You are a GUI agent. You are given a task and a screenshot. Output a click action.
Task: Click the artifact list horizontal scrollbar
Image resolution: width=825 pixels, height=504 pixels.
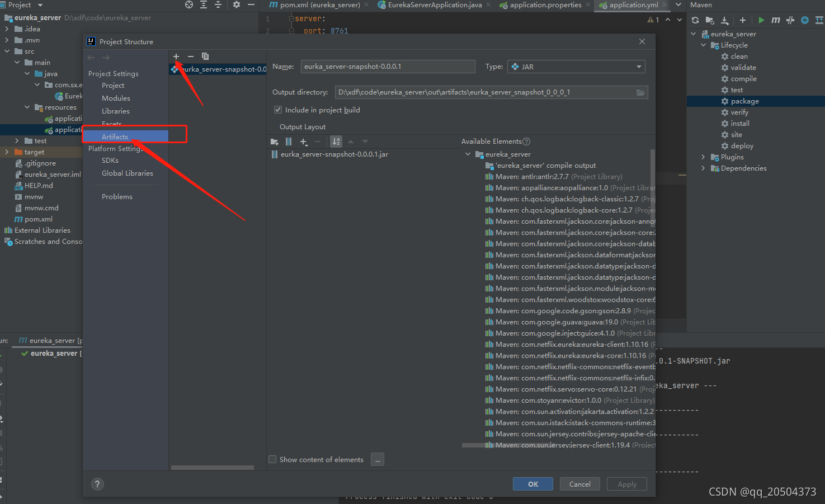tap(213, 468)
